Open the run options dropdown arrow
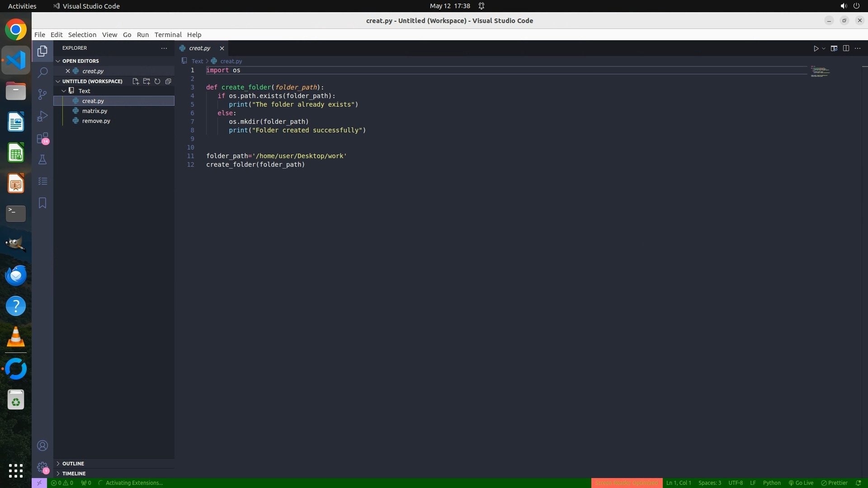The image size is (868, 488). [x=824, y=48]
